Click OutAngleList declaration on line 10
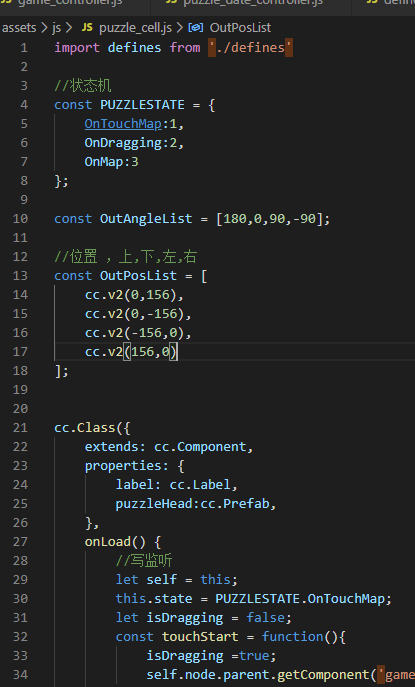This screenshot has height=687, width=415. pos(146,219)
